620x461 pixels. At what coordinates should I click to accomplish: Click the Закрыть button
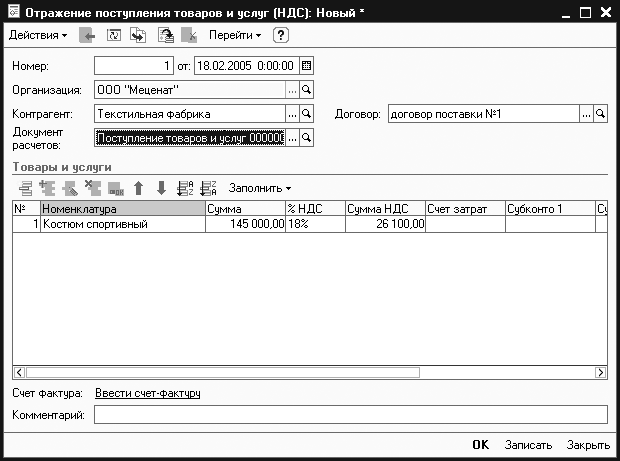coord(588,445)
